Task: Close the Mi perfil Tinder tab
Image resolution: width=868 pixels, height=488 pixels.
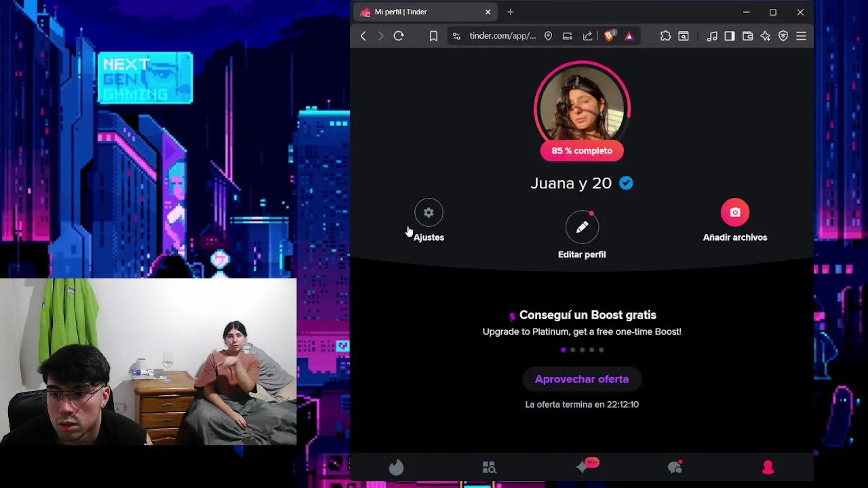Action: click(488, 12)
